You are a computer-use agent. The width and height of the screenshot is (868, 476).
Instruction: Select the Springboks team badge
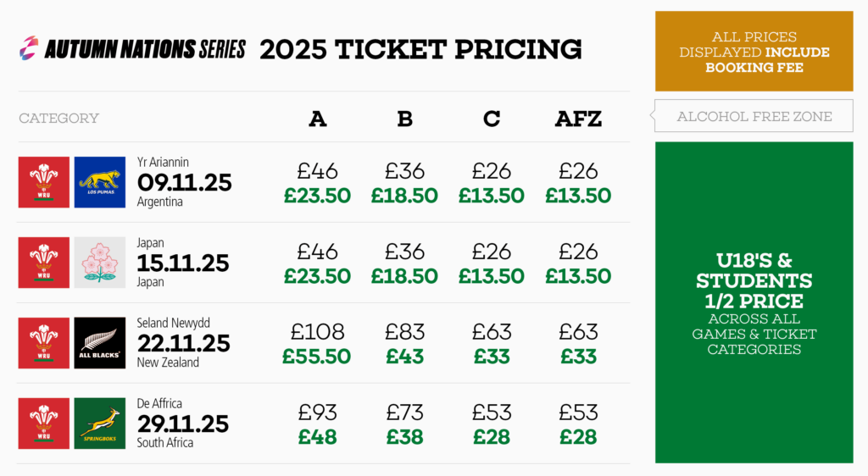click(99, 423)
